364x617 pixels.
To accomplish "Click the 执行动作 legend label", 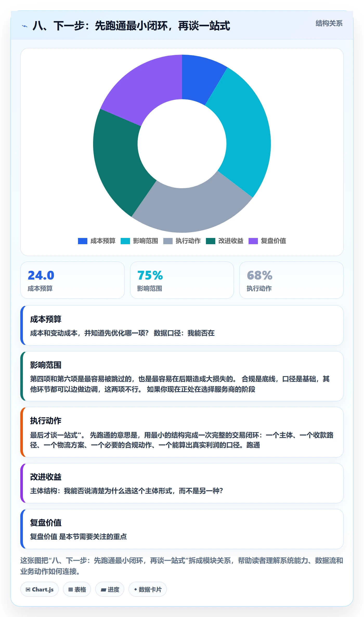I will pyautogui.click(x=188, y=241).
